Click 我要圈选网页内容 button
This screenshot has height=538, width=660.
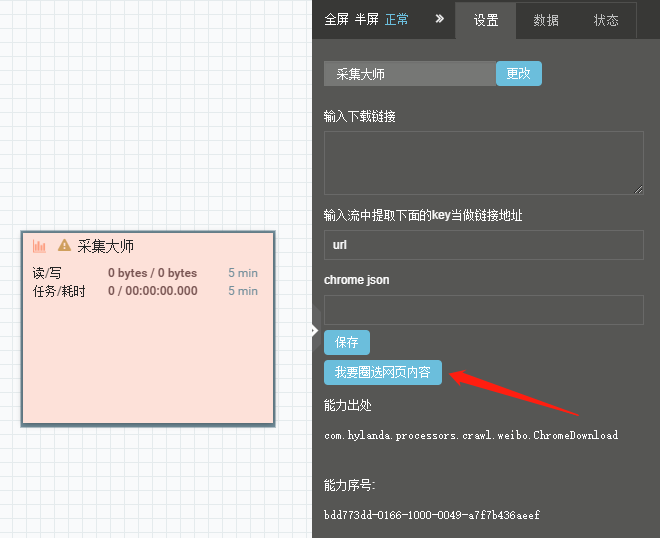coord(383,372)
